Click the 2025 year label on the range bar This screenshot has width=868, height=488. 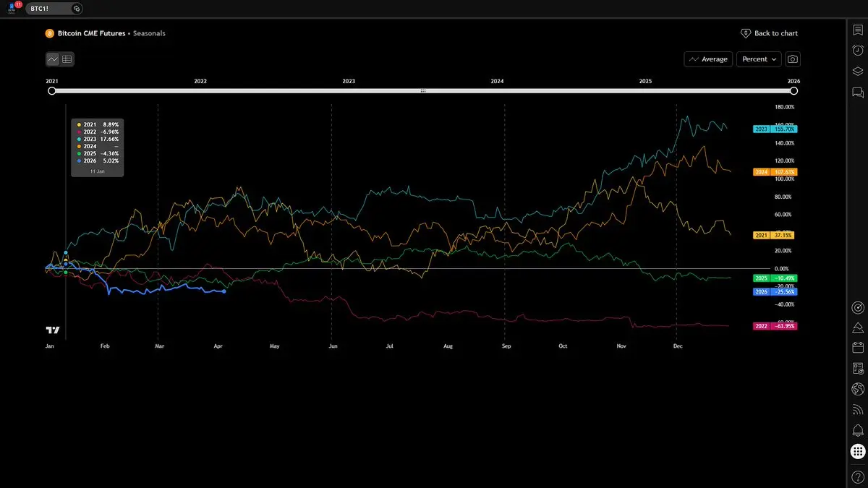(x=645, y=81)
